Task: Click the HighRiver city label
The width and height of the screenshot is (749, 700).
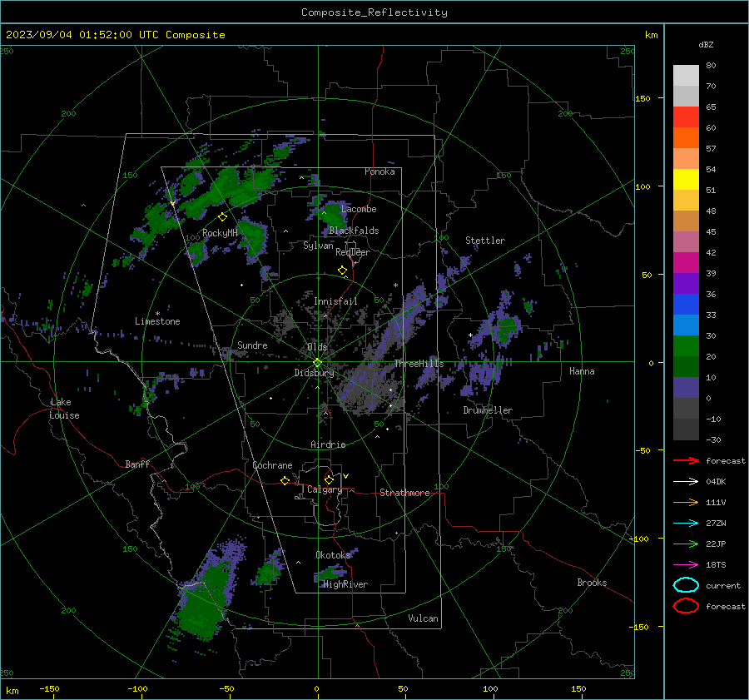Action: pyautogui.click(x=345, y=584)
